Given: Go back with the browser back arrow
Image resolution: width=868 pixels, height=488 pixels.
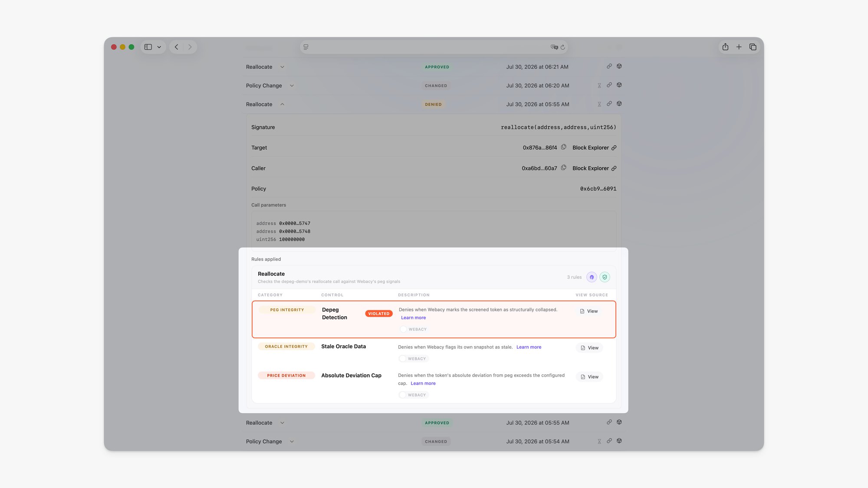Looking at the screenshot, I should click(176, 47).
